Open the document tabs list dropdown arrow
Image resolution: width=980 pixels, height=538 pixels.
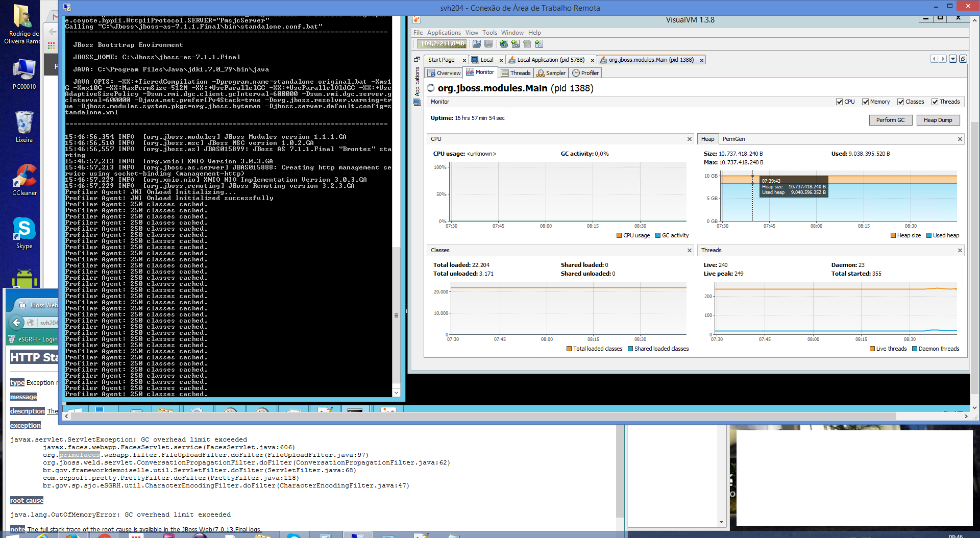(x=953, y=59)
